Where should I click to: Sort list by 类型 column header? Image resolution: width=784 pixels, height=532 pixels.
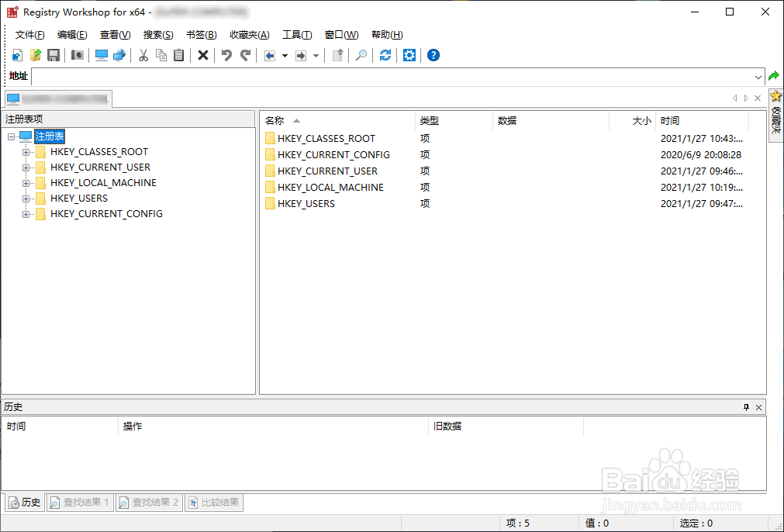pyautogui.click(x=454, y=120)
